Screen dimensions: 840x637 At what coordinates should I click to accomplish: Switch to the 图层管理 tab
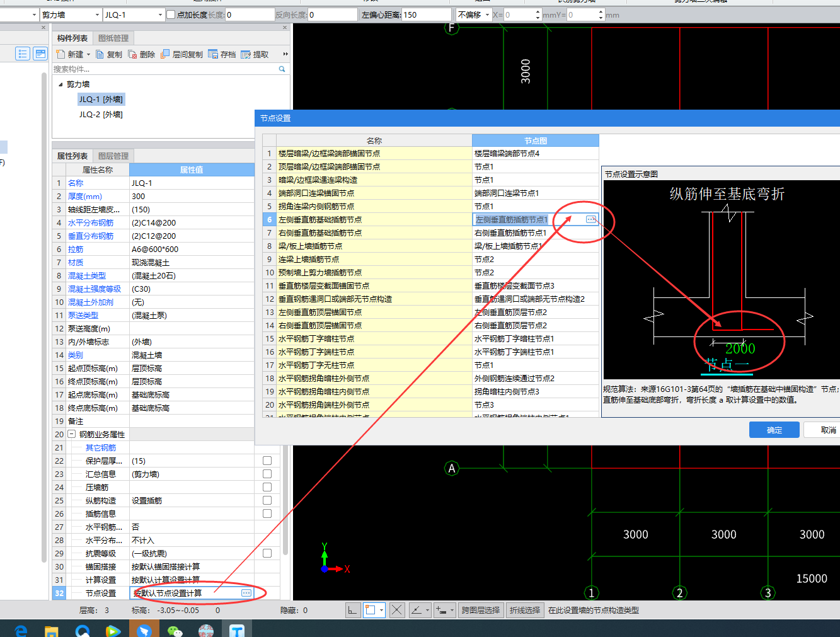click(113, 156)
